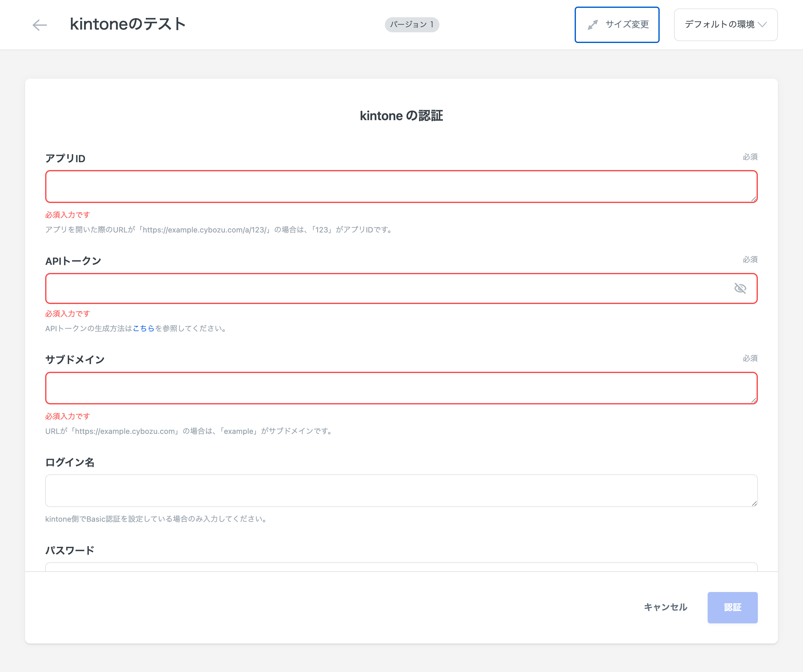803x672 pixels.
Task: Click the バージョン 1 badge
Action: click(412, 25)
